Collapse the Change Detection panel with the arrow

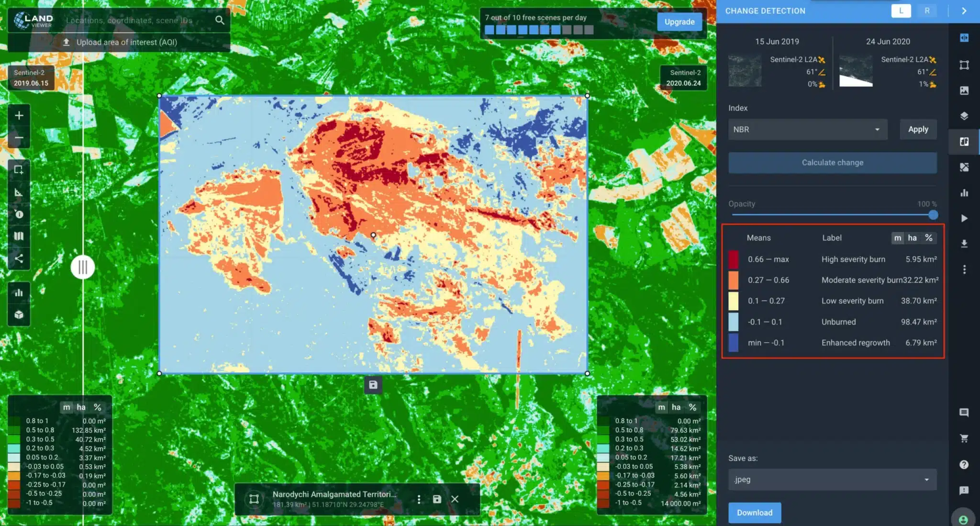(x=964, y=11)
